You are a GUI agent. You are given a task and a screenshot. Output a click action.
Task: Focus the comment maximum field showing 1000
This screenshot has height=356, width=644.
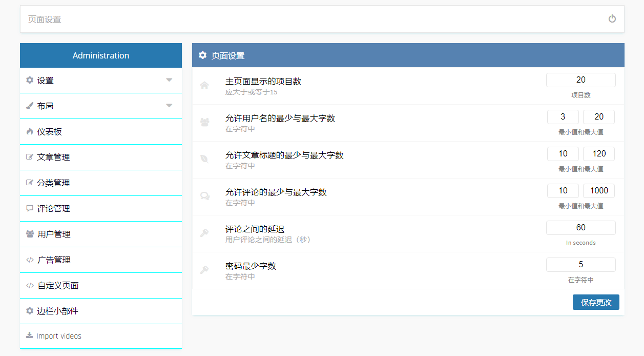click(599, 191)
